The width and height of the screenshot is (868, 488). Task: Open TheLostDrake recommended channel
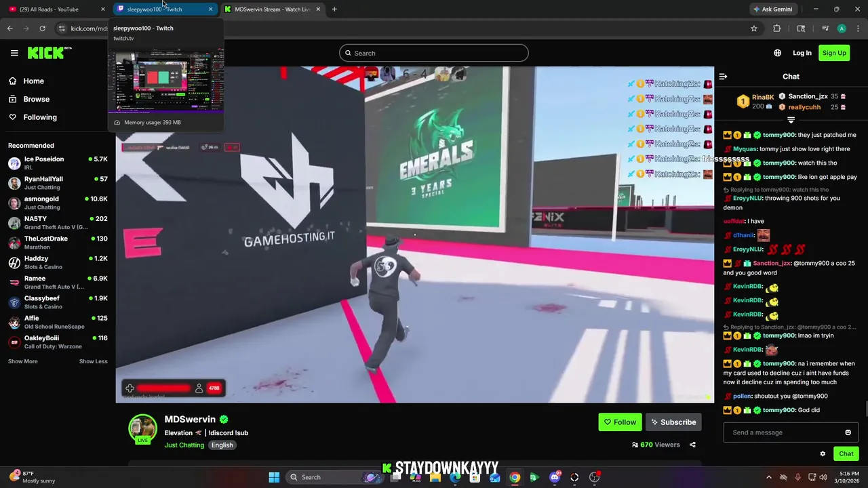(x=58, y=243)
